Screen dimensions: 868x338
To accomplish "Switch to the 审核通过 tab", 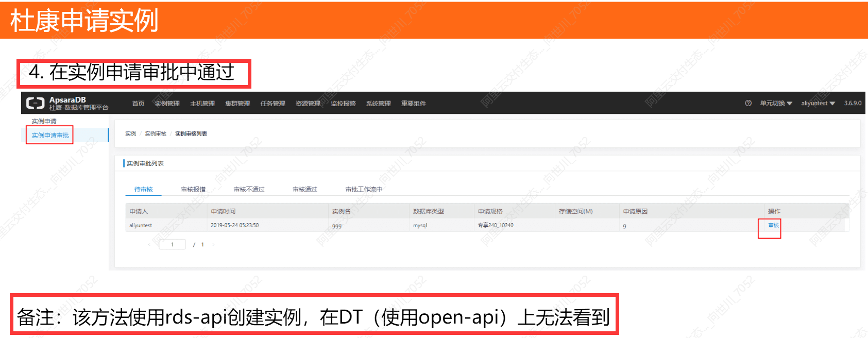I will pos(305,190).
